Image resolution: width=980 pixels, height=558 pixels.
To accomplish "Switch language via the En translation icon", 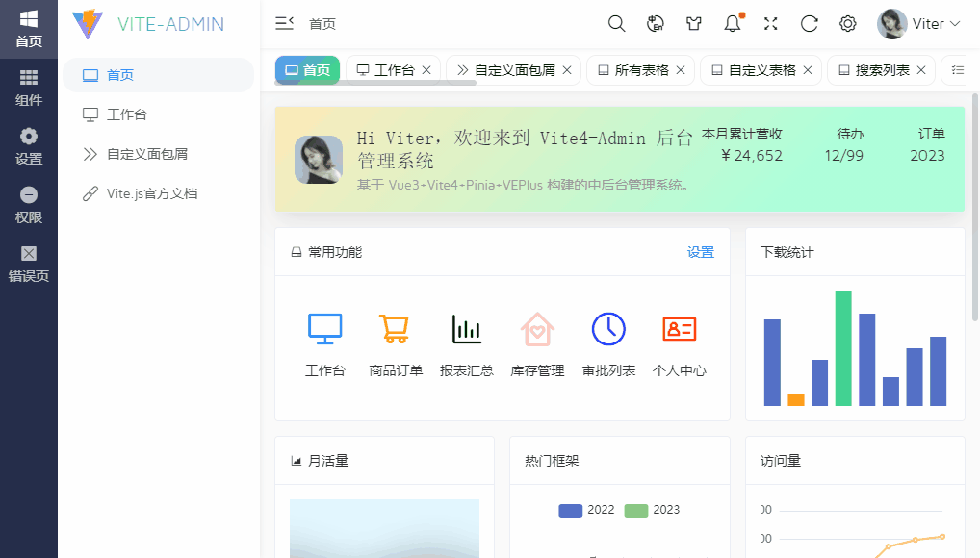I will click(656, 23).
